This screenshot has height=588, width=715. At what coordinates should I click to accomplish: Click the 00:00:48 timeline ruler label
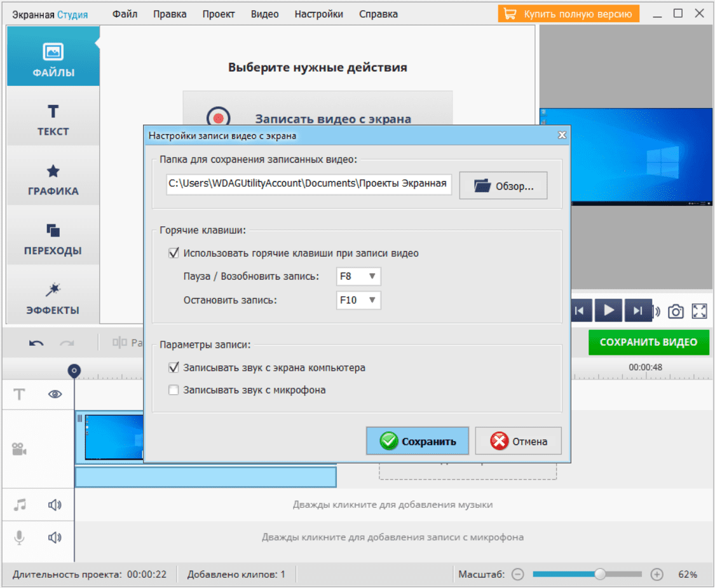[x=645, y=367]
